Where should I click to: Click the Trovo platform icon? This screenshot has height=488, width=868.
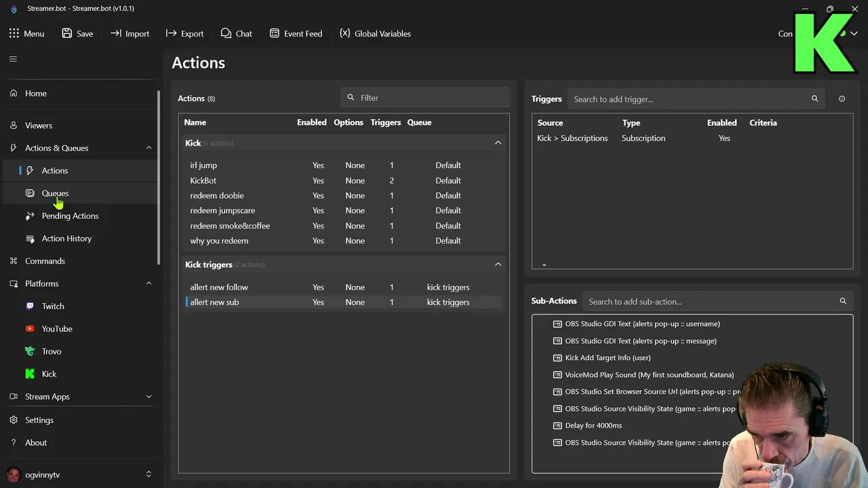30,351
